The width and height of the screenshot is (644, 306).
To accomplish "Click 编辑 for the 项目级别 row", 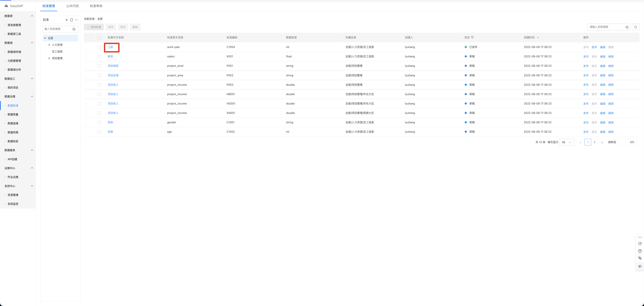I will pyautogui.click(x=603, y=66).
